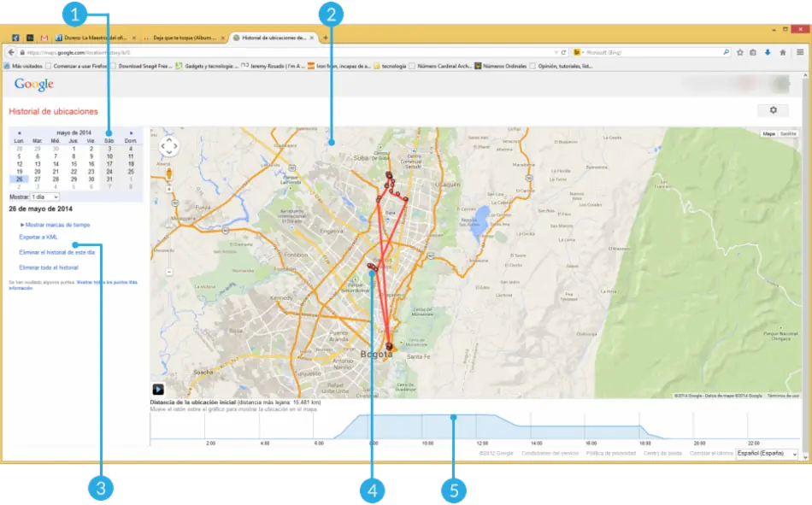The image size is (812, 505).
Task: Switch map view to Satélite
Action: point(788,133)
